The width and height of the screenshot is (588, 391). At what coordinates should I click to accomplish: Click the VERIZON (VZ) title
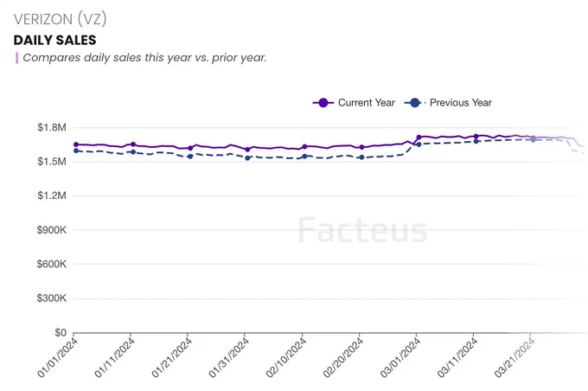tap(60, 19)
